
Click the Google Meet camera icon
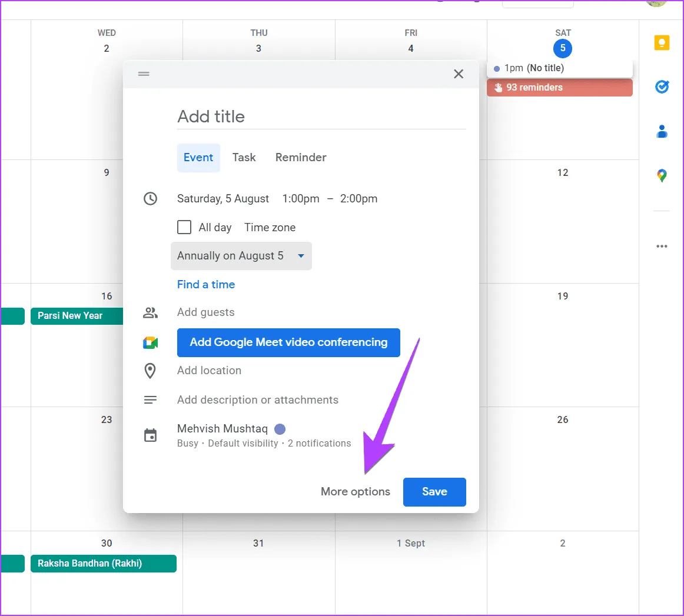click(150, 343)
